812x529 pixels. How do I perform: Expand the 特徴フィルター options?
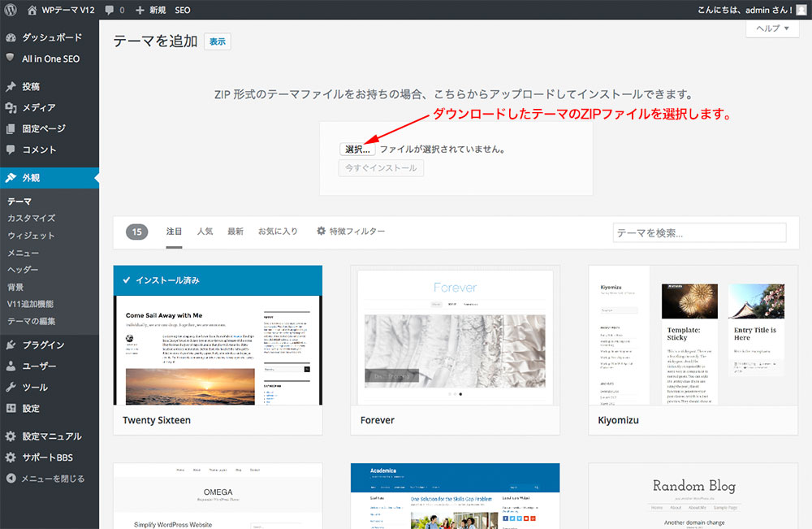click(351, 232)
